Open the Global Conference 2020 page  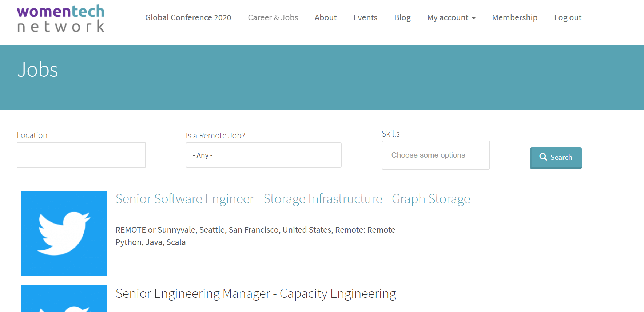tap(188, 17)
